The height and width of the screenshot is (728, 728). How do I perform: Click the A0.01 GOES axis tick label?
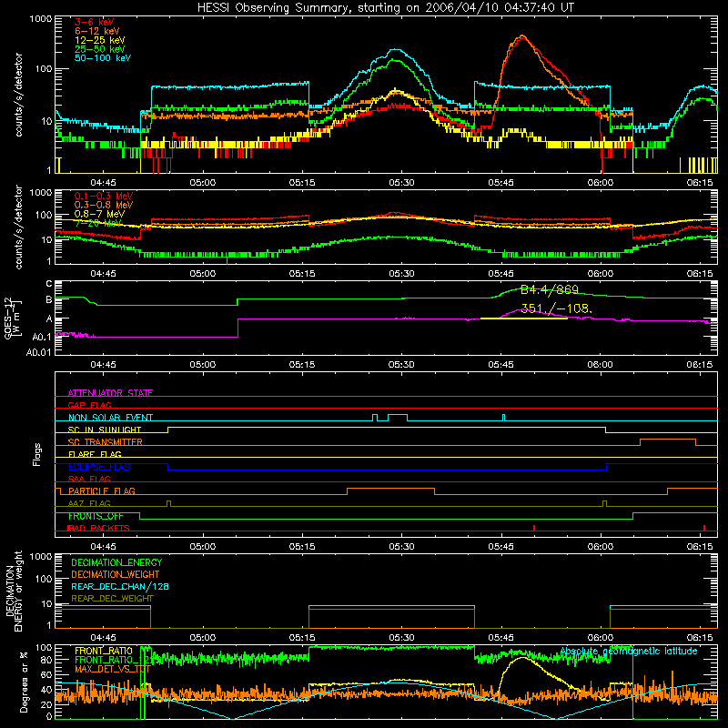38,352
